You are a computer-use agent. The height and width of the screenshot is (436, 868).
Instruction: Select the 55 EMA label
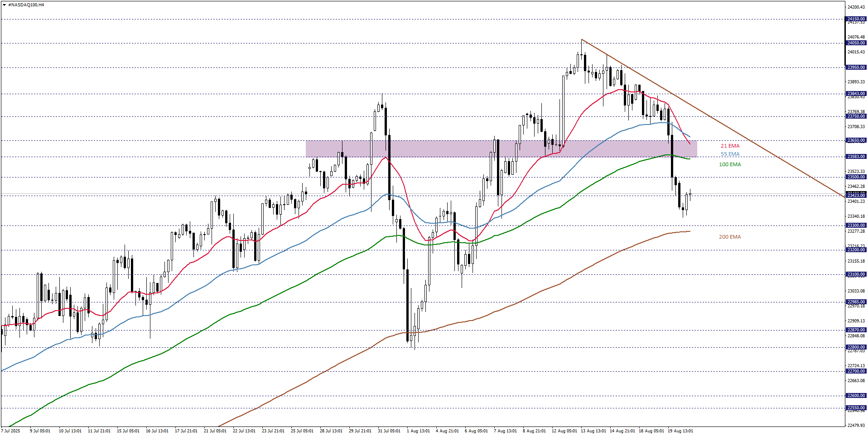(730, 154)
